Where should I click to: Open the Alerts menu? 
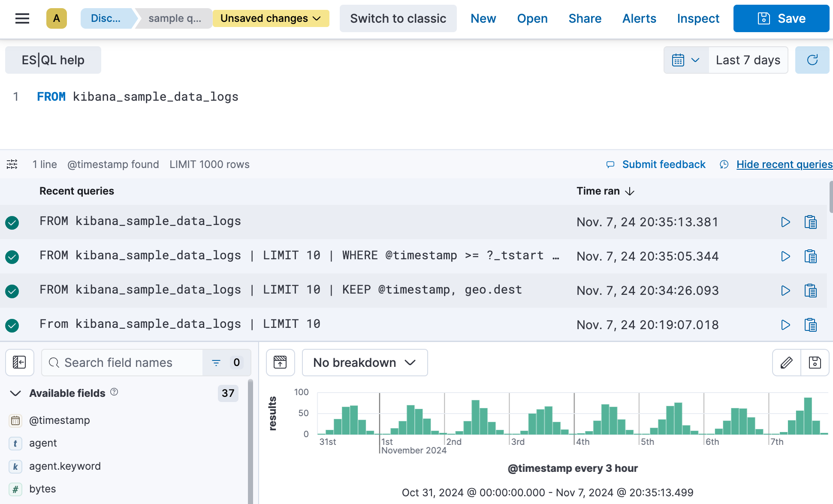point(639,18)
